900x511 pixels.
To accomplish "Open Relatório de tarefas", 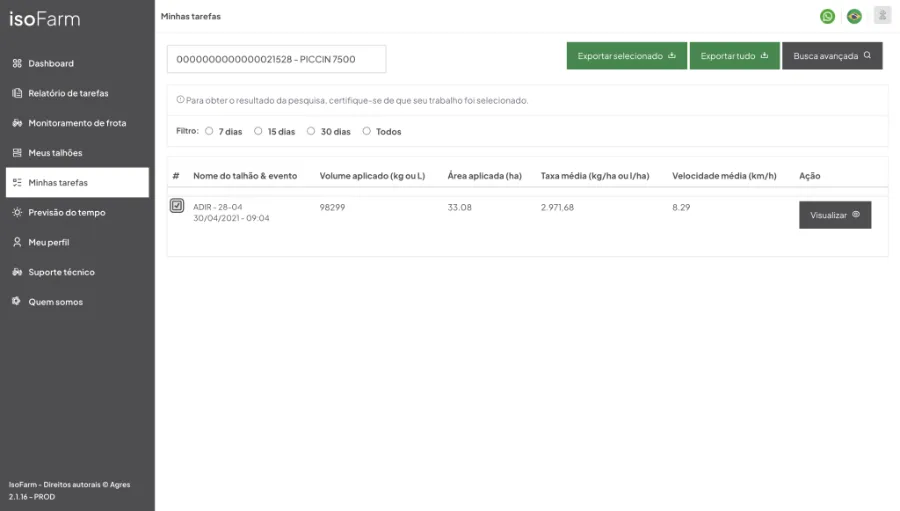I will tap(68, 93).
